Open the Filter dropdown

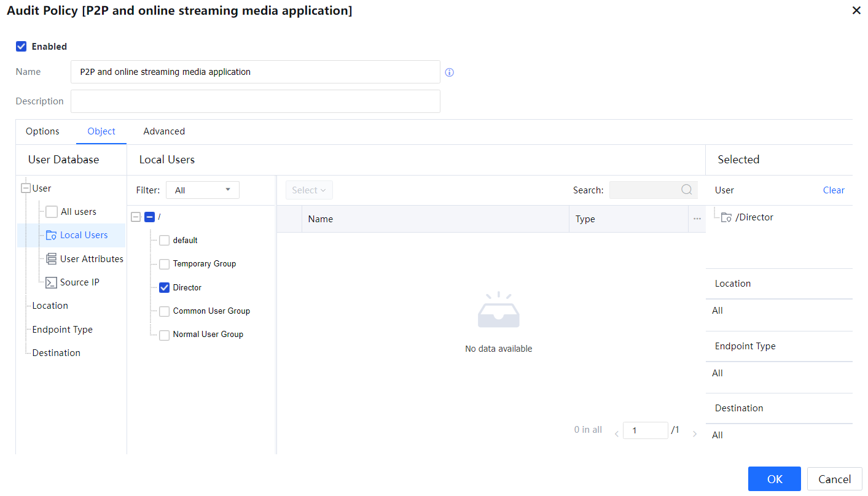click(203, 190)
